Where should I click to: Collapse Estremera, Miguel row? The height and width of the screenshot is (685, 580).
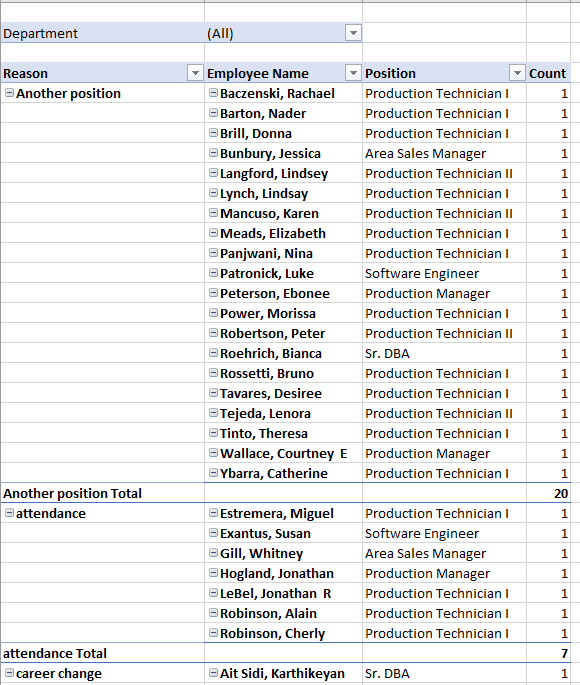[213, 513]
